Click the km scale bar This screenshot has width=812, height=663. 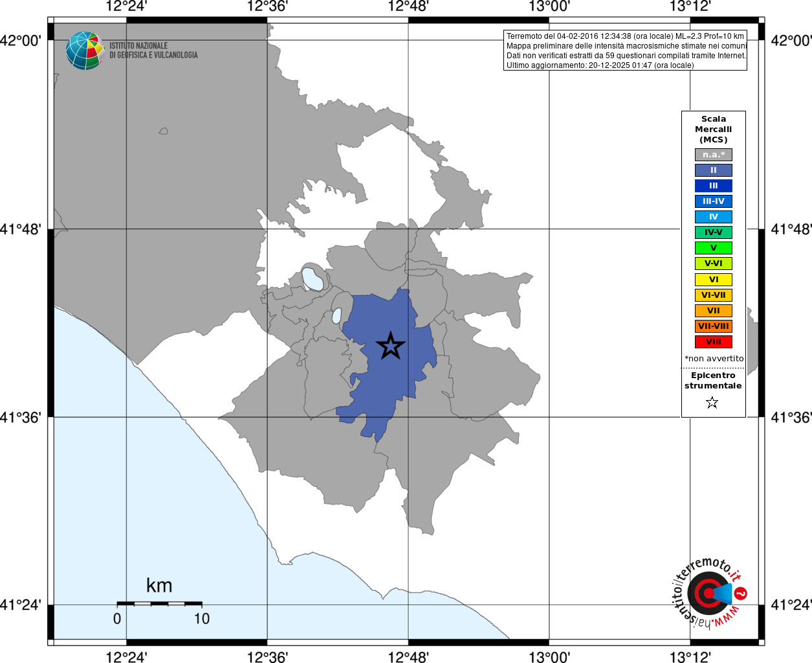(159, 603)
